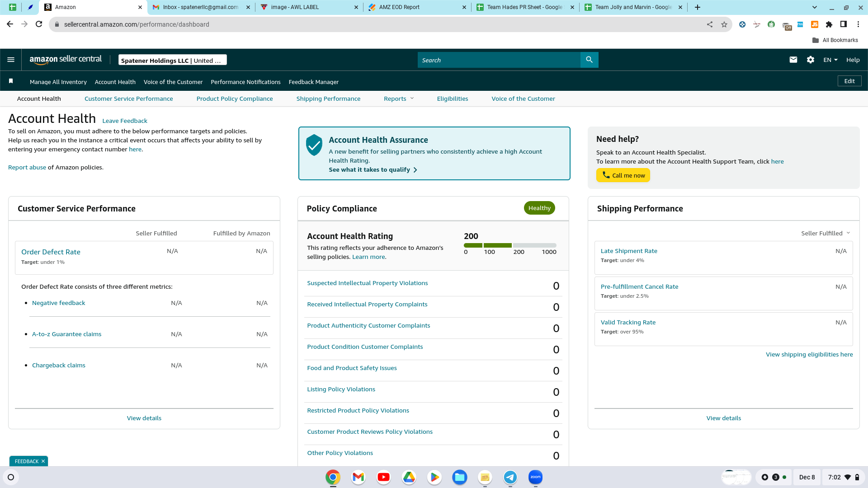Viewport: 868px width, 488px height.
Task: Switch to Customer Service Performance tab
Action: (x=128, y=99)
